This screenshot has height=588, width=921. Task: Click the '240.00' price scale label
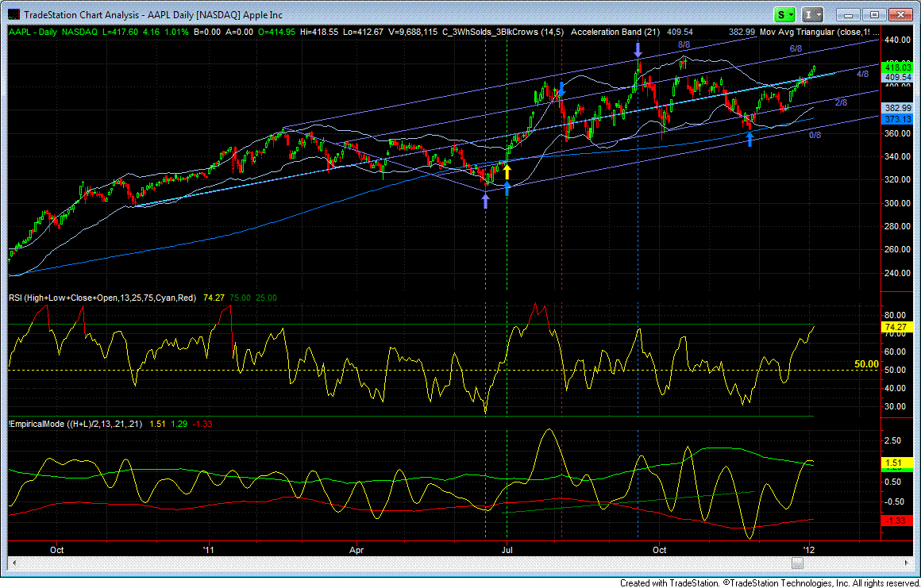(x=898, y=273)
